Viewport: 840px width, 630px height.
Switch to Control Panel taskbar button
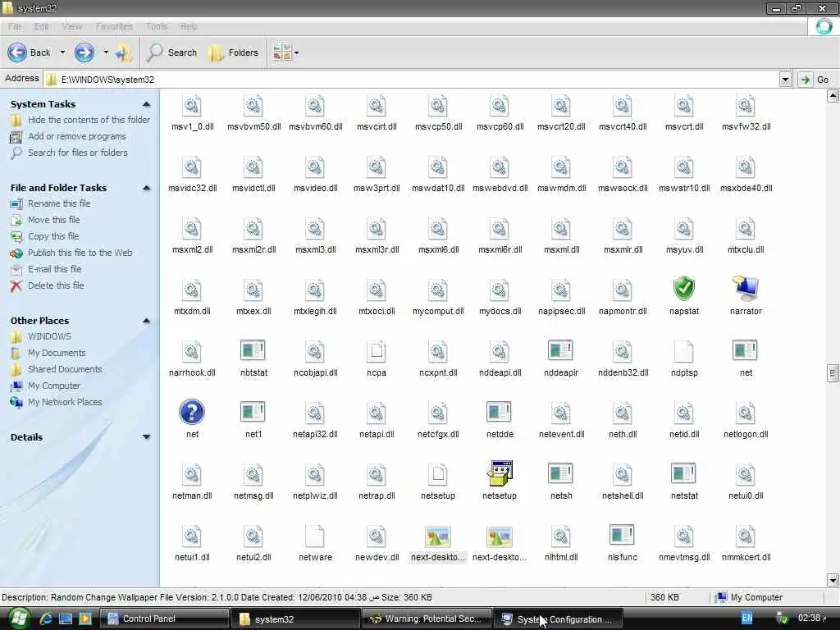(164, 619)
